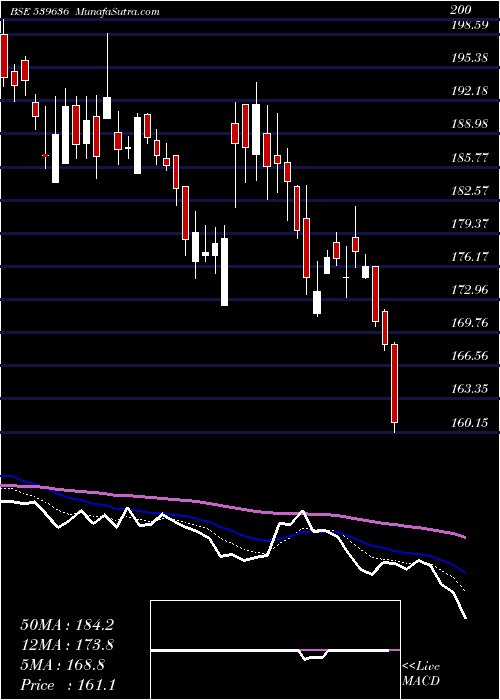Select the 200 price axis label

point(461,10)
